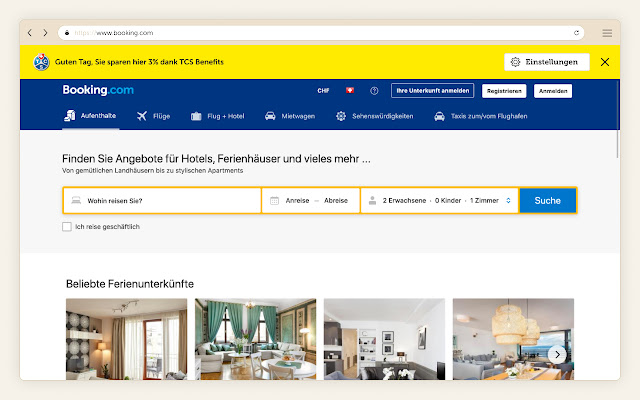Select the Aufenthalte tab
Image resolution: width=640 pixels, height=400 pixels.
click(90, 116)
